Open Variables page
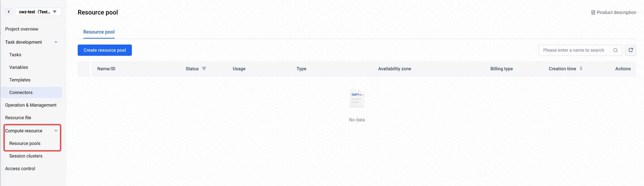 tap(19, 67)
